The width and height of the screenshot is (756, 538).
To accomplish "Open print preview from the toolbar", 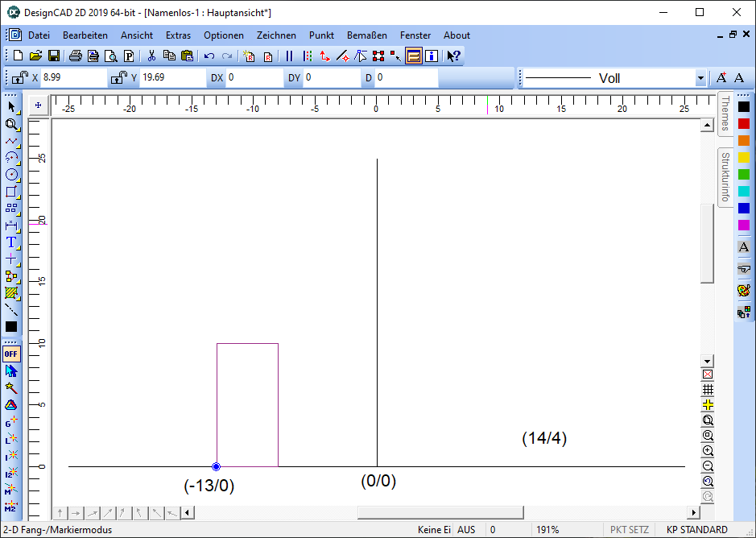I will 110,56.
